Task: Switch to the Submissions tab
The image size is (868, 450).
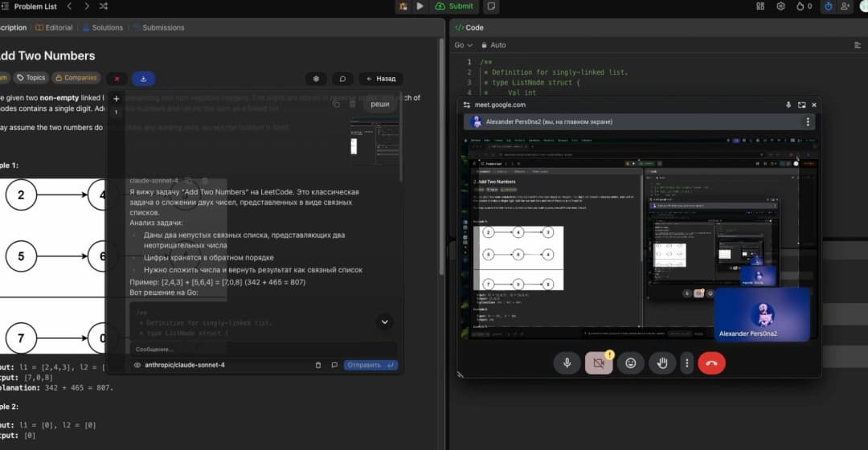Action: click(159, 27)
